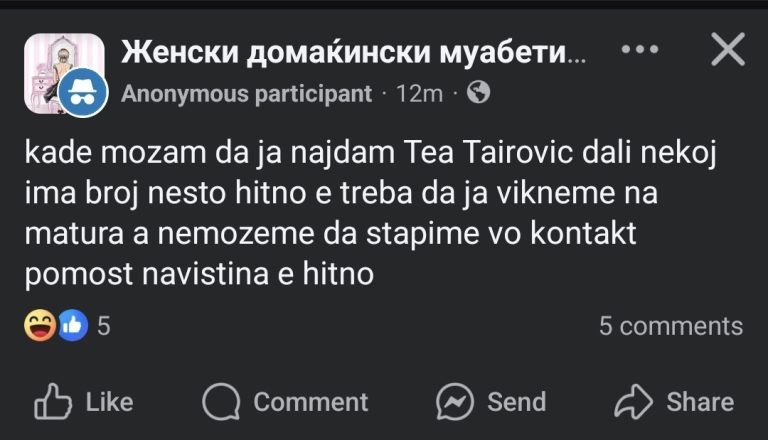Select the Anonymous participant author label

(246, 94)
